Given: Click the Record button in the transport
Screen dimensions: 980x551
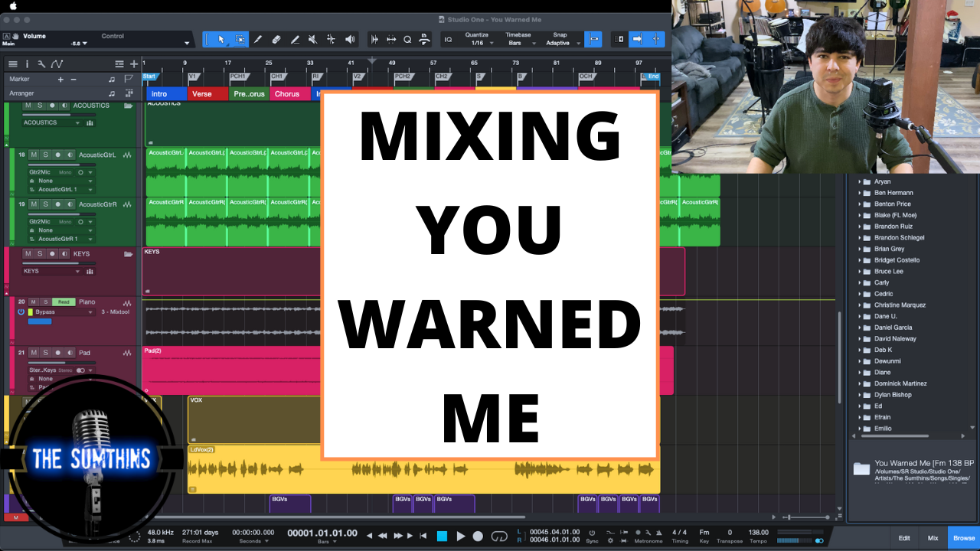Looking at the screenshot, I should click(x=479, y=536).
